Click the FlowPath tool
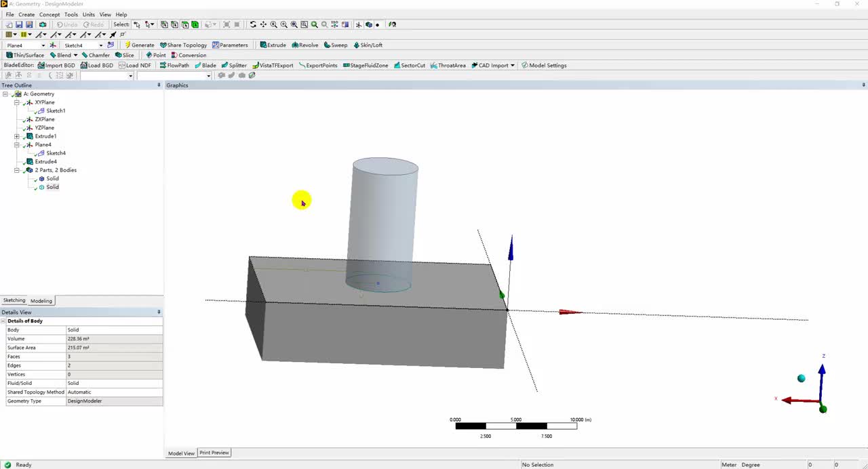The image size is (868, 469). pyautogui.click(x=174, y=65)
